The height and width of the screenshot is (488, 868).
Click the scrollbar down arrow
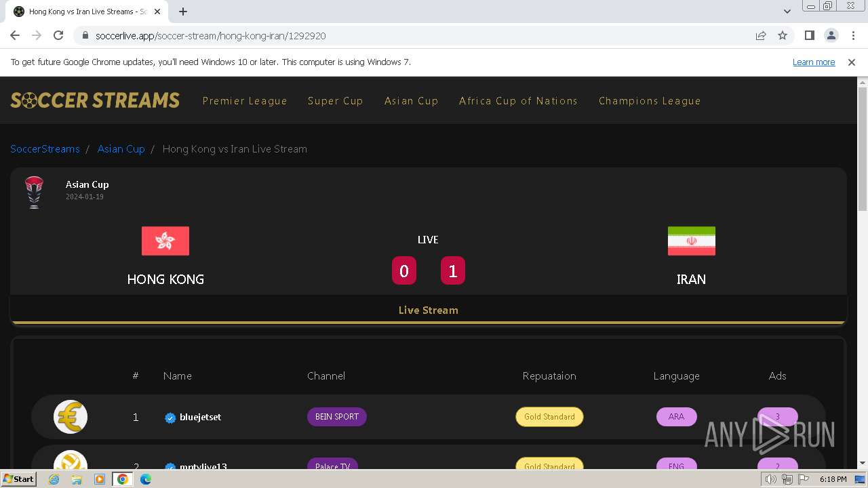[863, 463]
